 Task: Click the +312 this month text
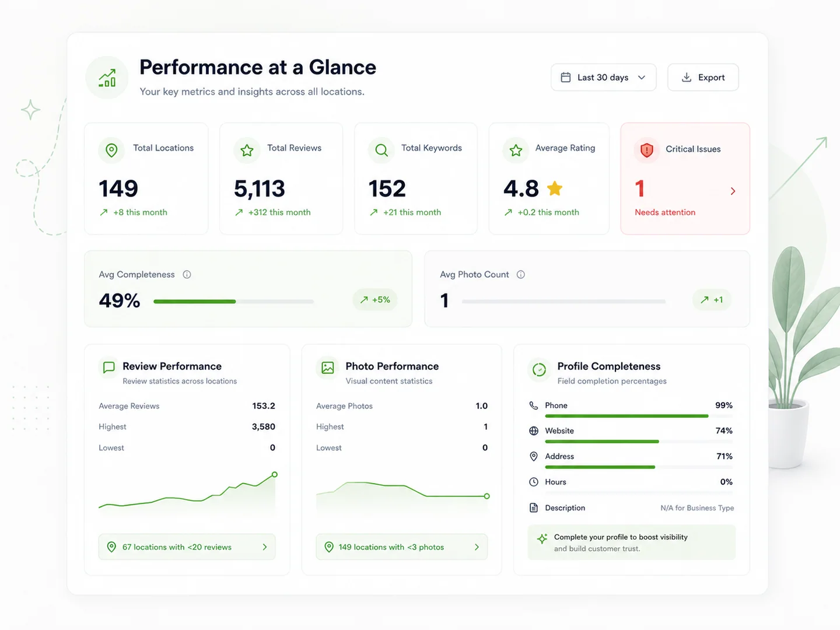pyautogui.click(x=279, y=212)
